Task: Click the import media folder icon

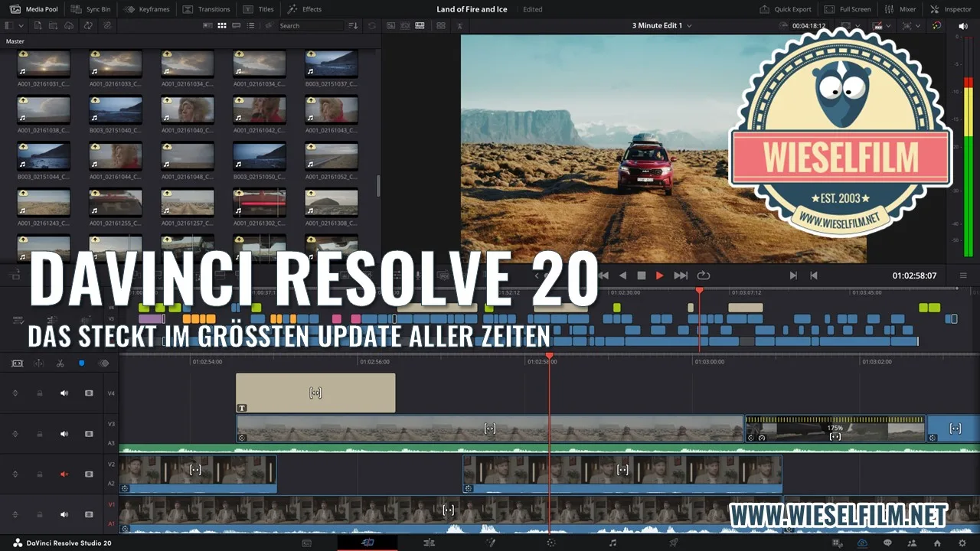Action: point(54,25)
